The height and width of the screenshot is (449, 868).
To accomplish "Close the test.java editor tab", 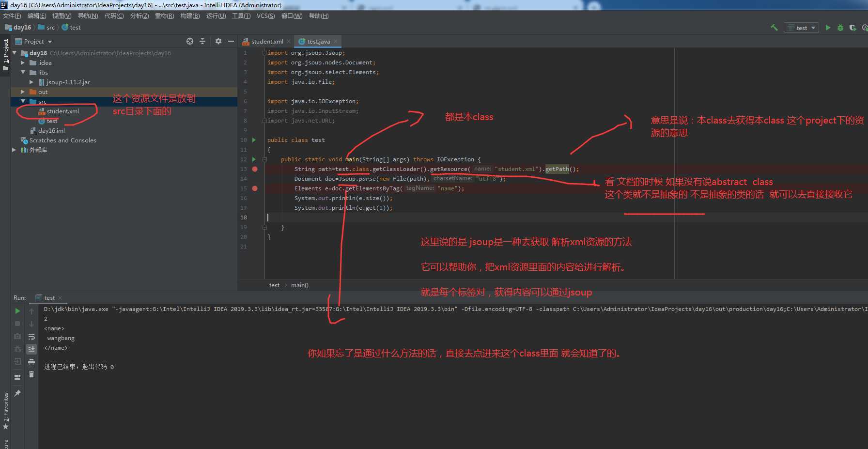I will (x=336, y=41).
